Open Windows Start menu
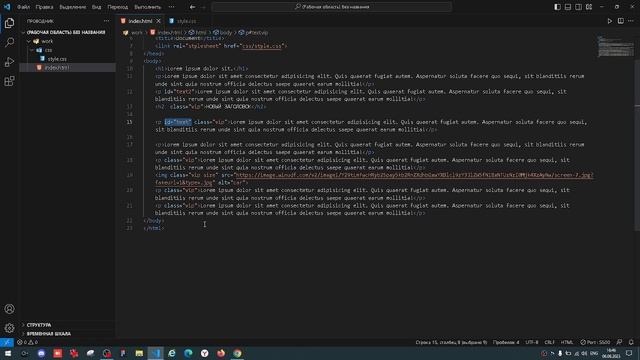640x360 pixels. [8, 353]
